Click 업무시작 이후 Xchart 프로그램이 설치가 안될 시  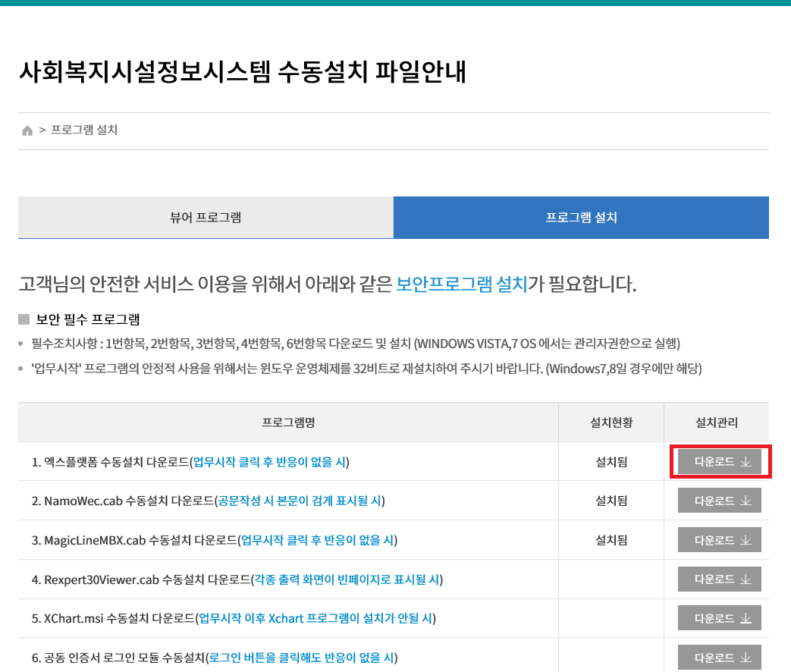315,618
